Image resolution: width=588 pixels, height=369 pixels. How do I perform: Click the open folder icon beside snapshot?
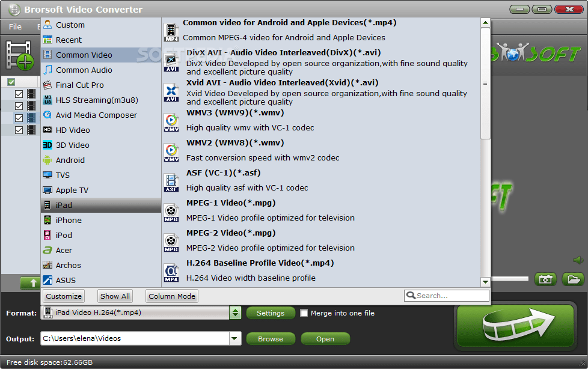click(x=574, y=279)
